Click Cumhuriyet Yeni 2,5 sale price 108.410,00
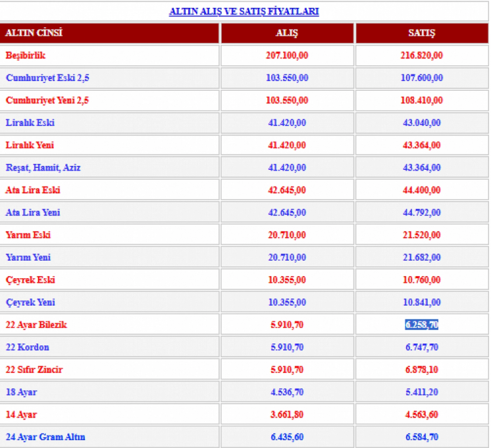This screenshot has height=448, width=491. tap(422, 100)
